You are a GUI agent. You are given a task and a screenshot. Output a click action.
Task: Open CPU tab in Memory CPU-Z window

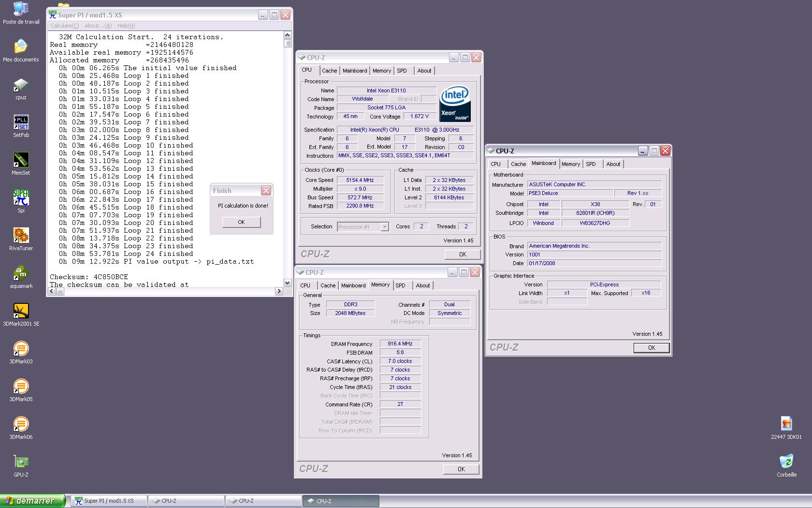305,285
